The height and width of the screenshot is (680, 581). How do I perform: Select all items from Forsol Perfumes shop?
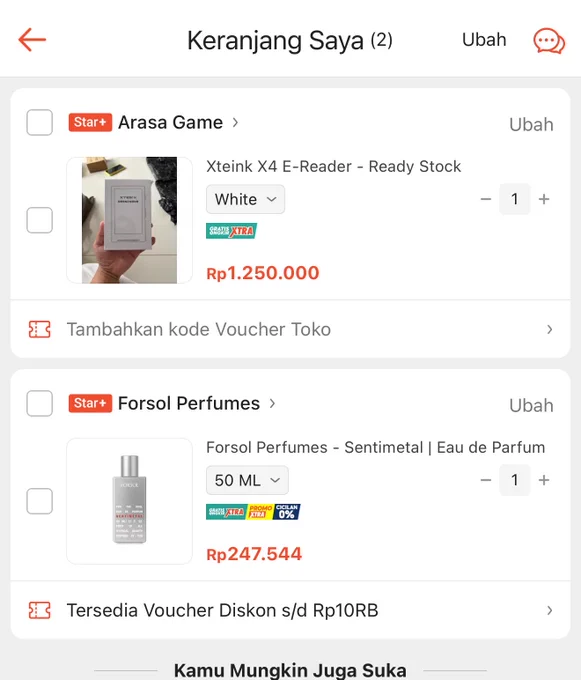coord(39,403)
